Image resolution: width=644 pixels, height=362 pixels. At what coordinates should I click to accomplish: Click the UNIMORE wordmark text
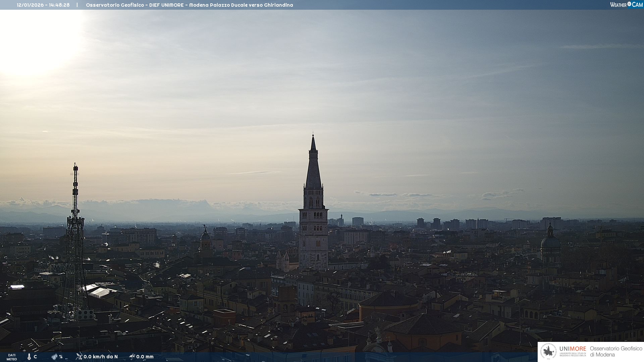tap(573, 349)
